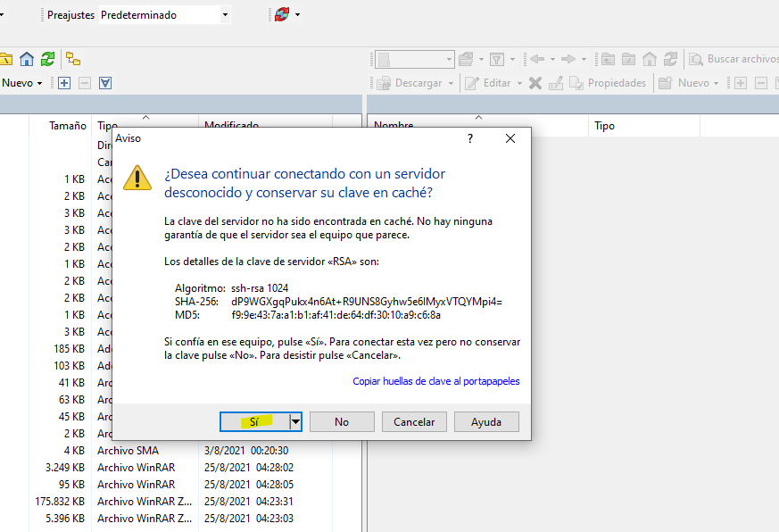The height and width of the screenshot is (532, 779).
Task: Click the remote panel home icon
Action: tap(650, 59)
